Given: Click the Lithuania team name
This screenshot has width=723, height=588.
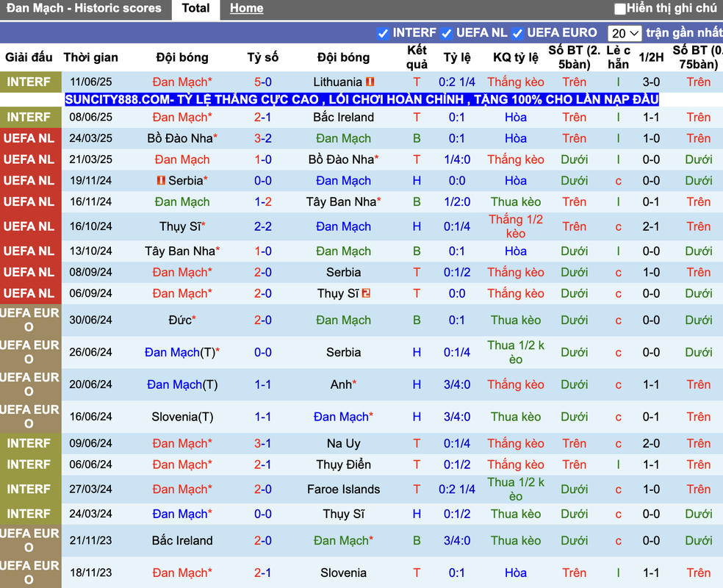Looking at the screenshot, I should point(337,82).
